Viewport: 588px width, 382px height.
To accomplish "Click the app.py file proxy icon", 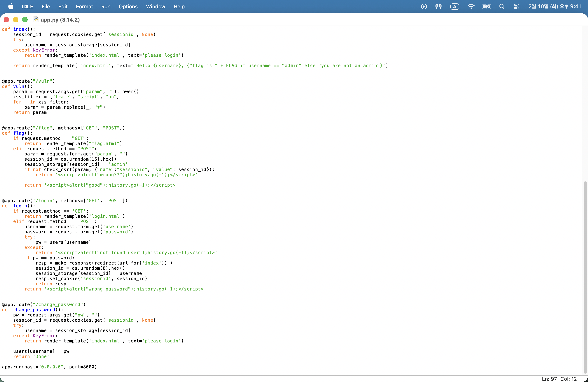I will pyautogui.click(x=36, y=19).
